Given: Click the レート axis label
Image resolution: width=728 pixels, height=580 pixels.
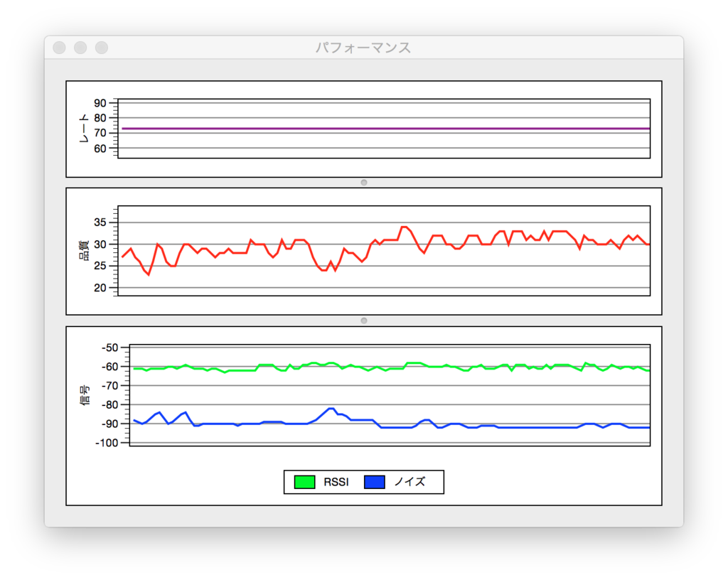Looking at the screenshot, I should [x=84, y=129].
